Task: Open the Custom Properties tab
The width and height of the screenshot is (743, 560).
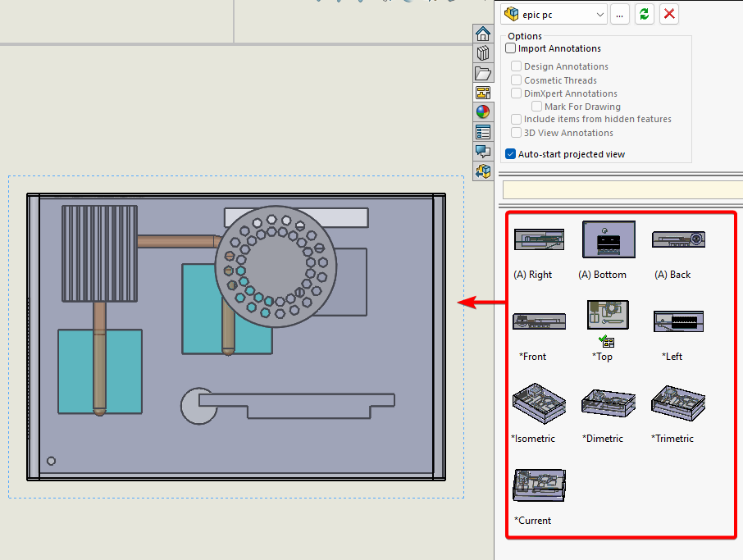Action: click(483, 132)
